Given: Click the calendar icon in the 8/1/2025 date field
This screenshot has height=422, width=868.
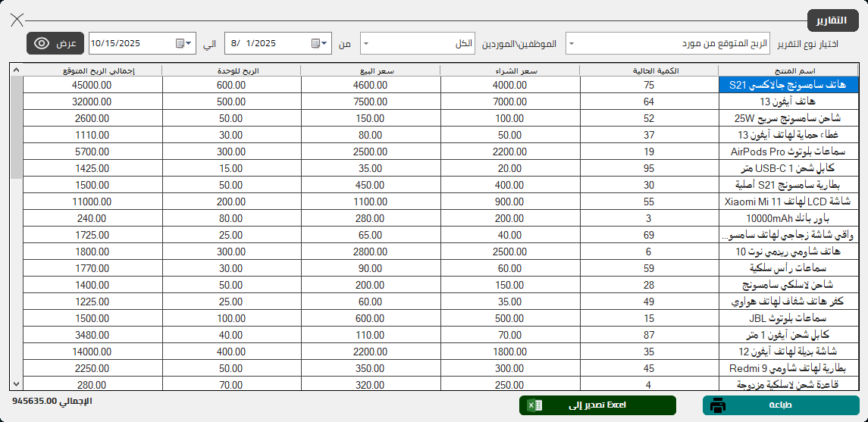Looking at the screenshot, I should click(315, 43).
